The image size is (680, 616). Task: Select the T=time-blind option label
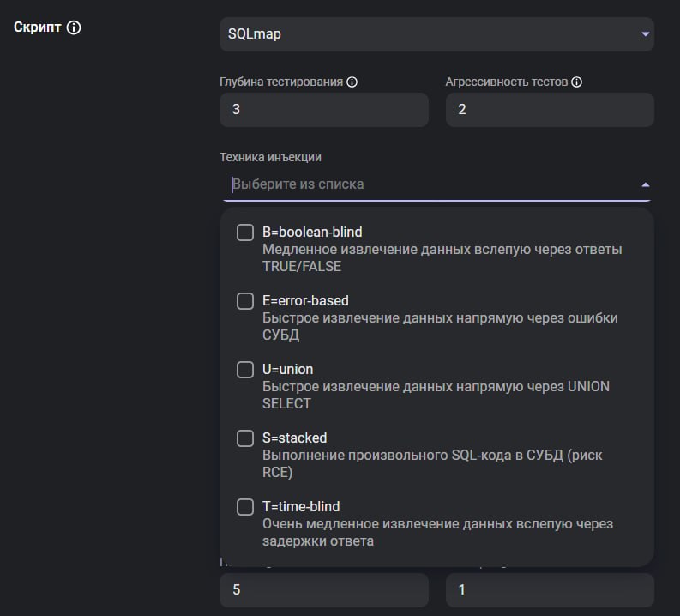click(301, 506)
